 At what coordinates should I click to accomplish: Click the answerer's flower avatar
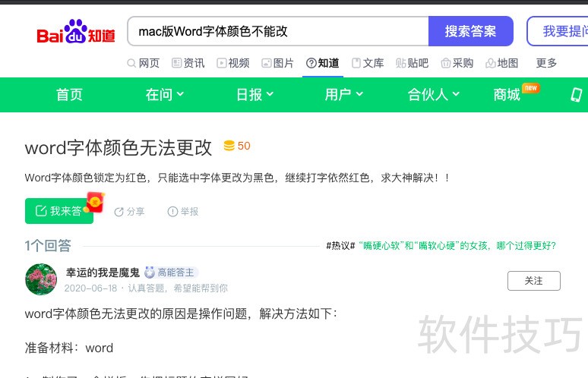pyautogui.click(x=41, y=279)
